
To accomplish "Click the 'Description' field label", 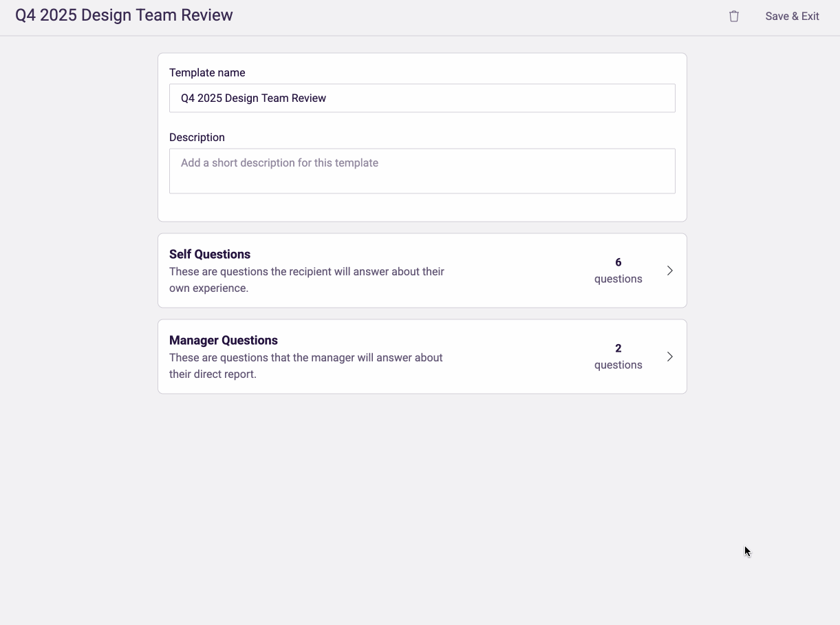I will coord(197,138).
